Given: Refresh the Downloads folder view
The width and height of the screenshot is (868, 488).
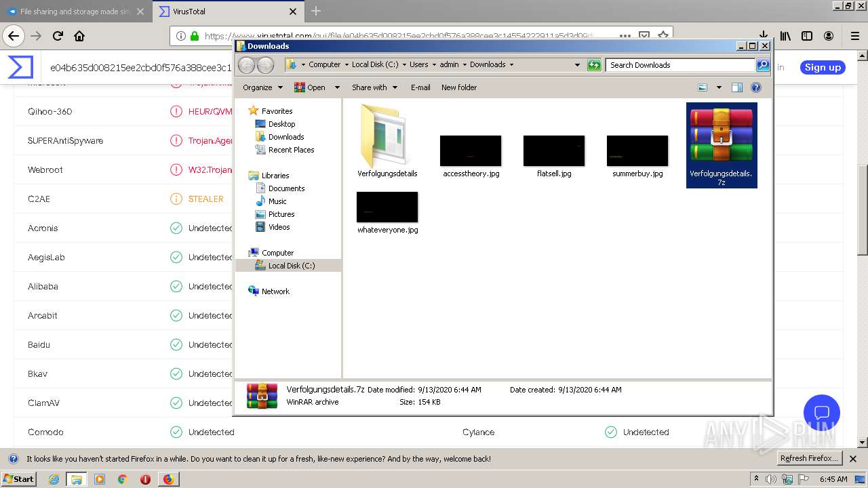Looking at the screenshot, I should 594,65.
